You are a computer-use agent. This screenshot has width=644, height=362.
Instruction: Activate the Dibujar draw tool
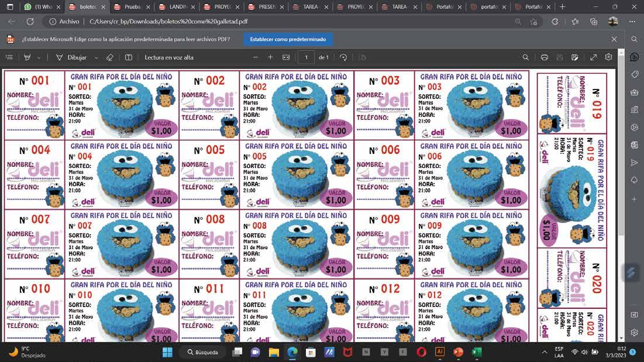point(71,57)
